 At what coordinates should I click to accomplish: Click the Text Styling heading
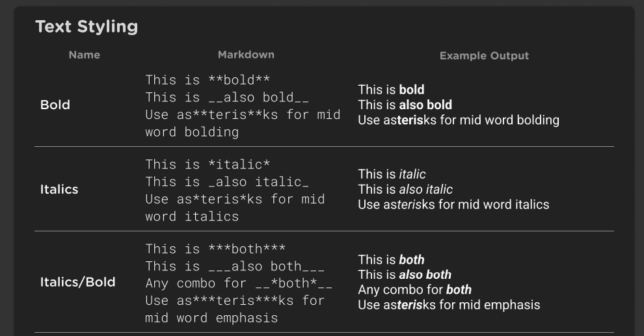[x=87, y=27]
